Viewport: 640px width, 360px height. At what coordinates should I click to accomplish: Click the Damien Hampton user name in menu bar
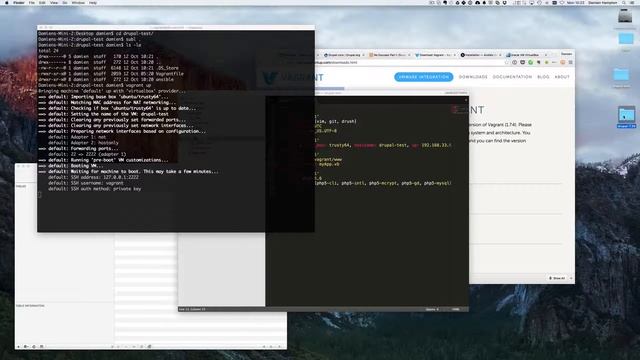click(602, 2)
